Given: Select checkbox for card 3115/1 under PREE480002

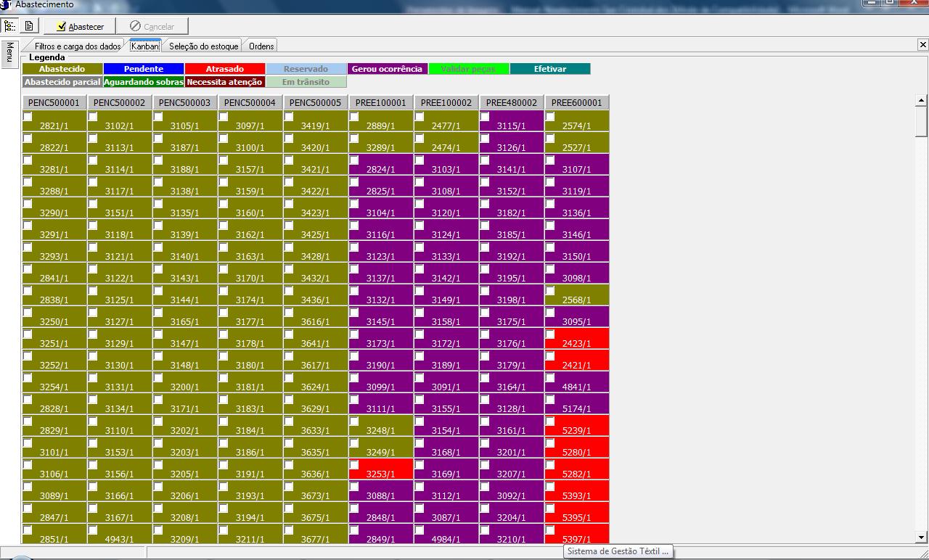Looking at the screenshot, I should coord(485,117).
